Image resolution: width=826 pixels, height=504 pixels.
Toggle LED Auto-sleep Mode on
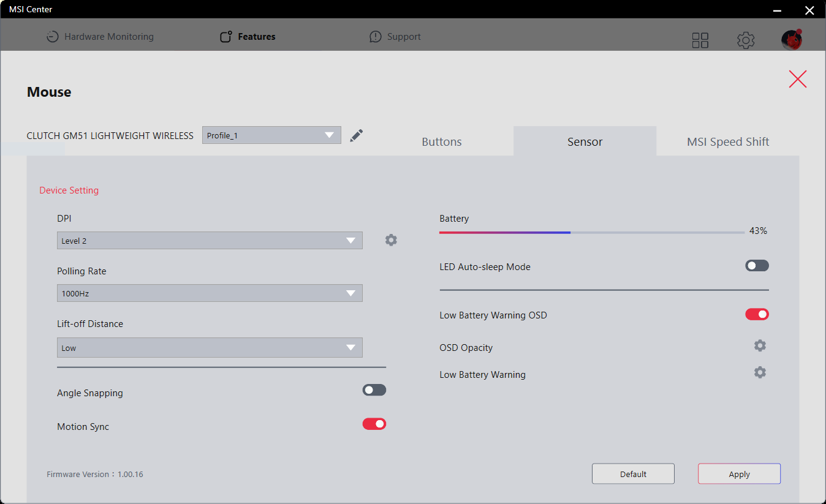click(757, 266)
